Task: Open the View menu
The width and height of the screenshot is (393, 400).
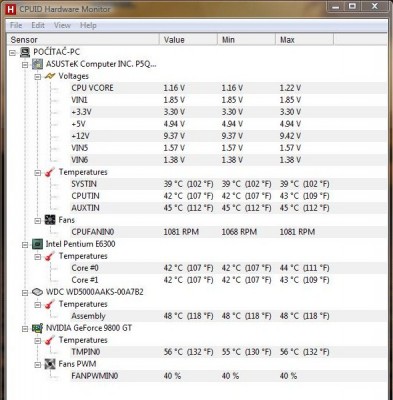Action: tap(62, 25)
